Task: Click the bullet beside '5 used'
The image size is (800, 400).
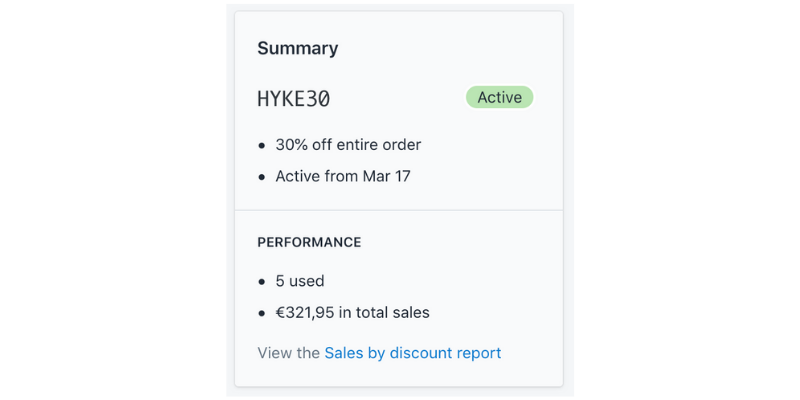Action: point(262,282)
